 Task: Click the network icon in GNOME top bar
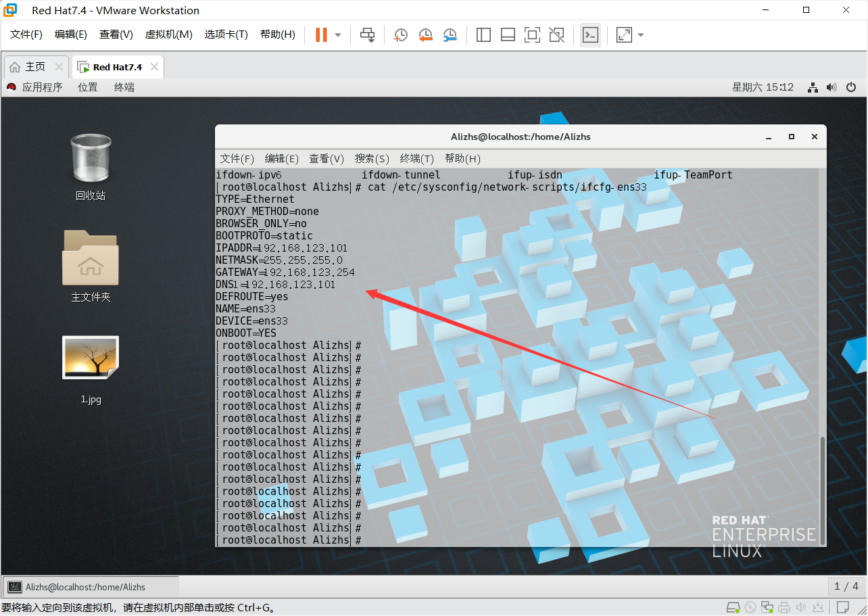point(813,87)
